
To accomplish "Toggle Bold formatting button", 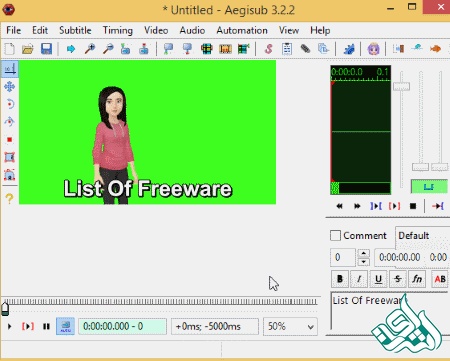I will pyautogui.click(x=340, y=279).
